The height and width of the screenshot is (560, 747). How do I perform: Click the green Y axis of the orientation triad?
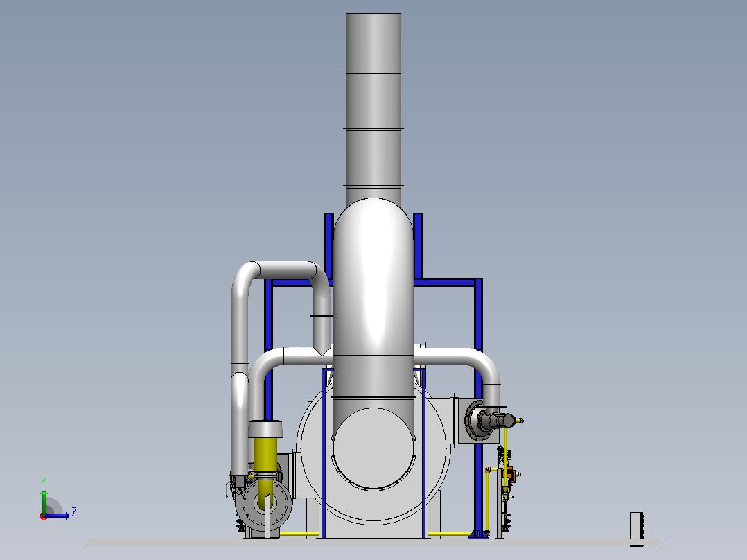(x=44, y=502)
